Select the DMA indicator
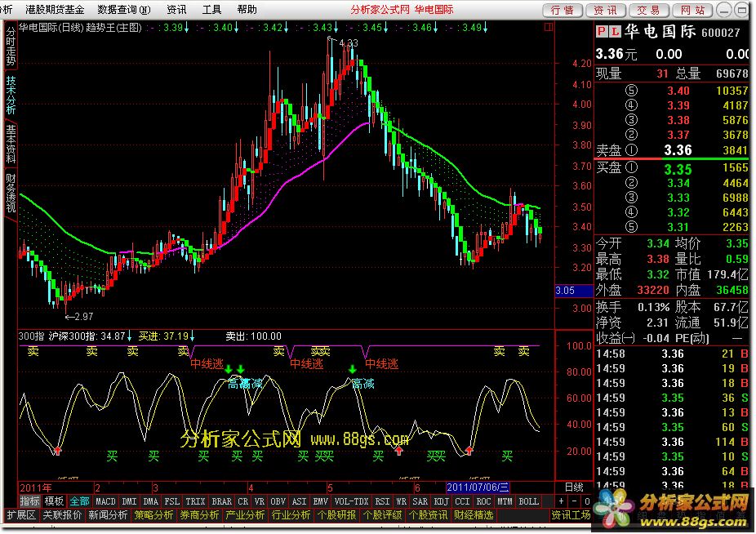 151,501
